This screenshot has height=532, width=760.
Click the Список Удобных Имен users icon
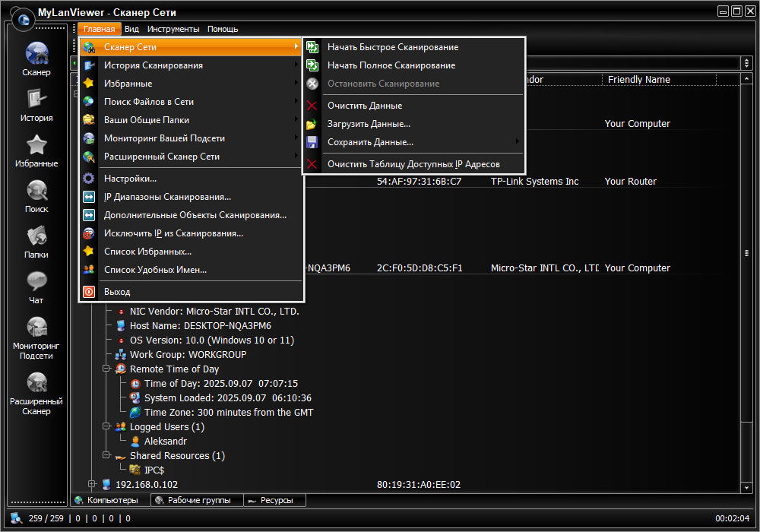(x=89, y=270)
